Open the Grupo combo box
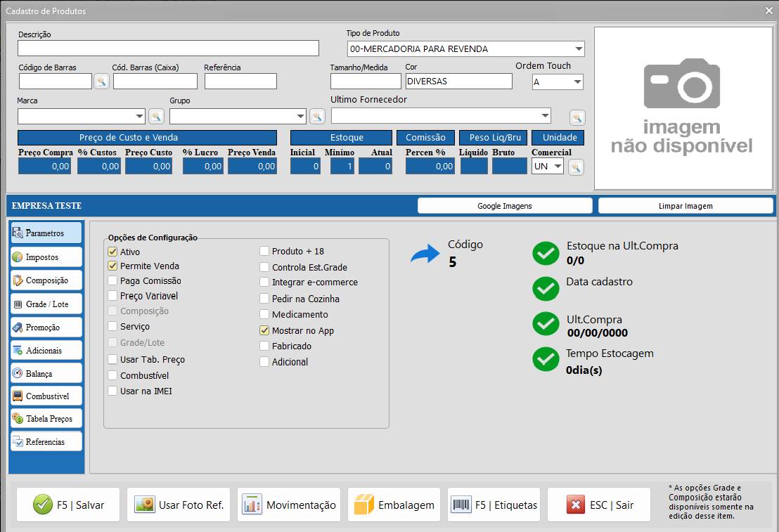The height and width of the screenshot is (532, 779). coord(301,116)
